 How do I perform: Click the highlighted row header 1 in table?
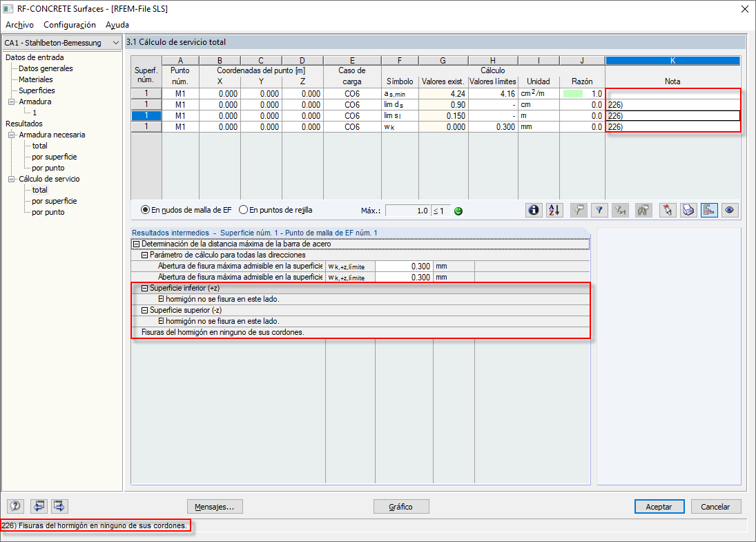[146, 116]
